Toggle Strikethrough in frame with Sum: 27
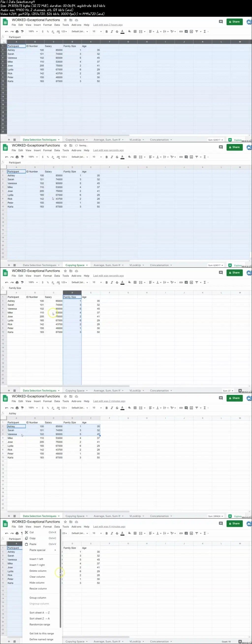 coord(117,282)
